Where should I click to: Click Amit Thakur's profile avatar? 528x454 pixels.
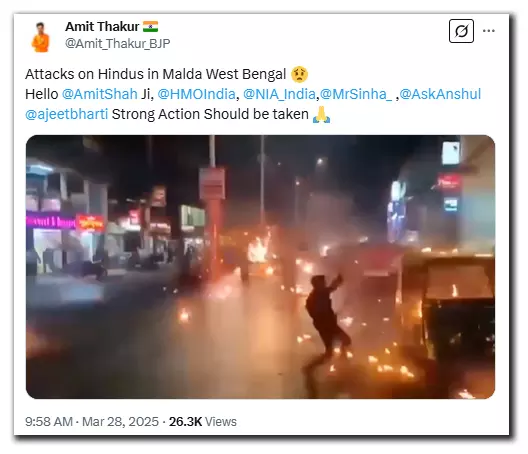41,37
